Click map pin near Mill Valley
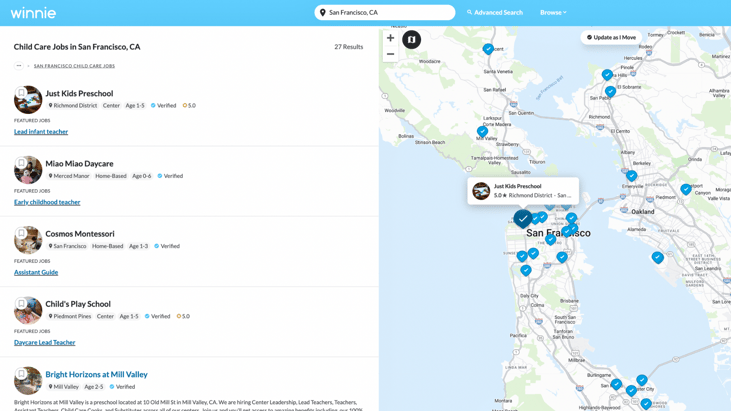The image size is (731, 411). click(483, 132)
